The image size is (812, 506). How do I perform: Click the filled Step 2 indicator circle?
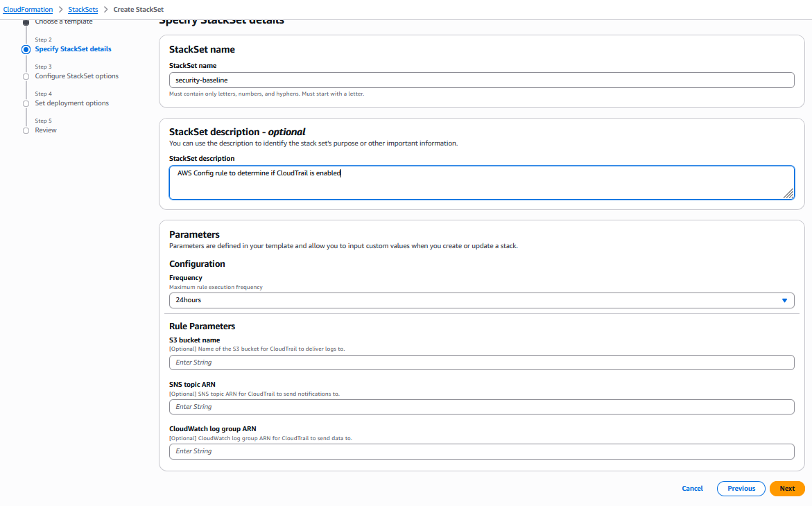click(x=26, y=49)
